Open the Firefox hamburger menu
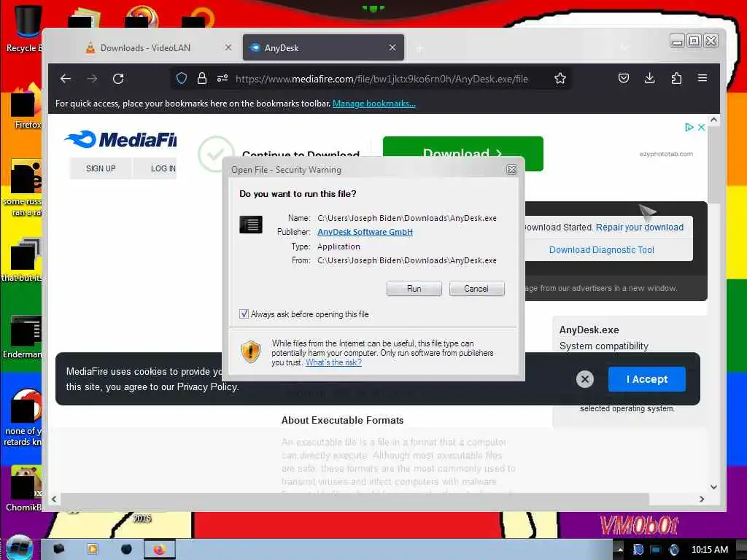The height and width of the screenshot is (560, 747). tap(703, 78)
